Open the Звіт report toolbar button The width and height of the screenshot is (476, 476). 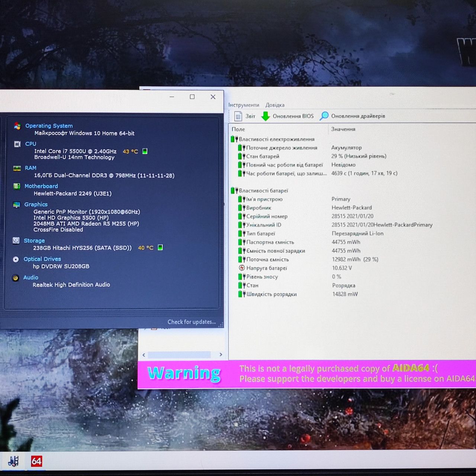(x=244, y=116)
